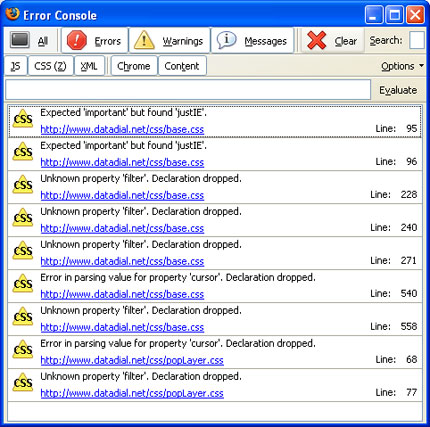Viewport: 430px width, 427px height.
Task: Filter the console to Errors only
Action: point(95,41)
